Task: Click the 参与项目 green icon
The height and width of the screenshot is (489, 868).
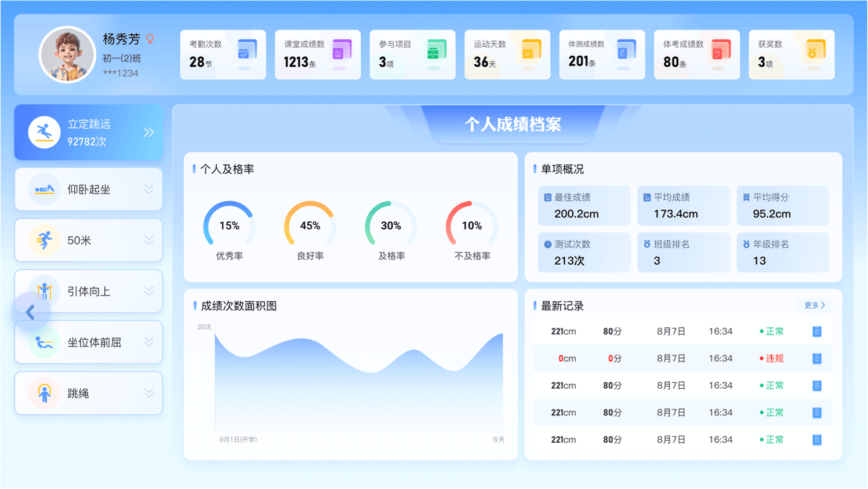Action: point(435,51)
